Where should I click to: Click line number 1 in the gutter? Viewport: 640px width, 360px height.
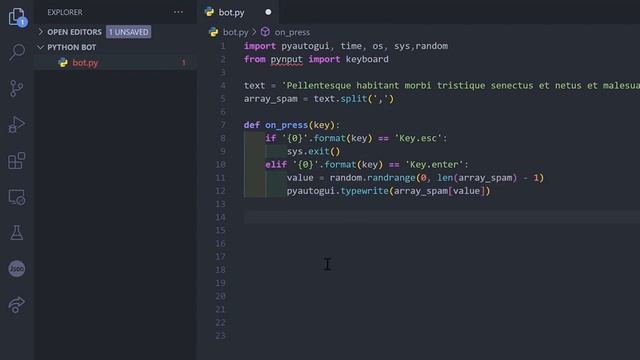[223, 46]
